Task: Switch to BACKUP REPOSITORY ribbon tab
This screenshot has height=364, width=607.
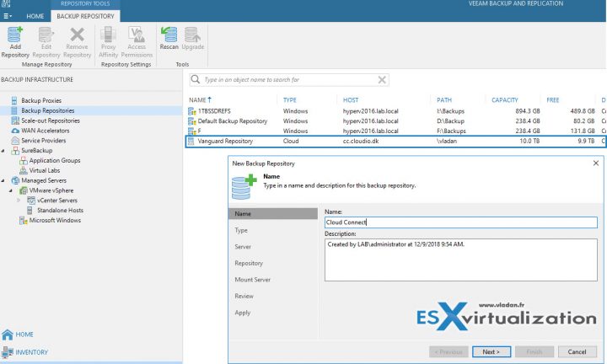Action: 85,16
